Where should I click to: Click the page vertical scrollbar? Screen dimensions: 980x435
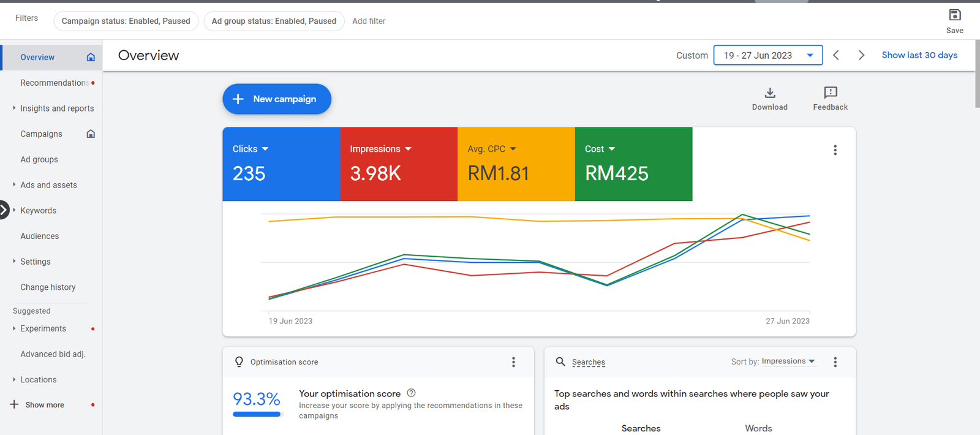tap(978, 74)
